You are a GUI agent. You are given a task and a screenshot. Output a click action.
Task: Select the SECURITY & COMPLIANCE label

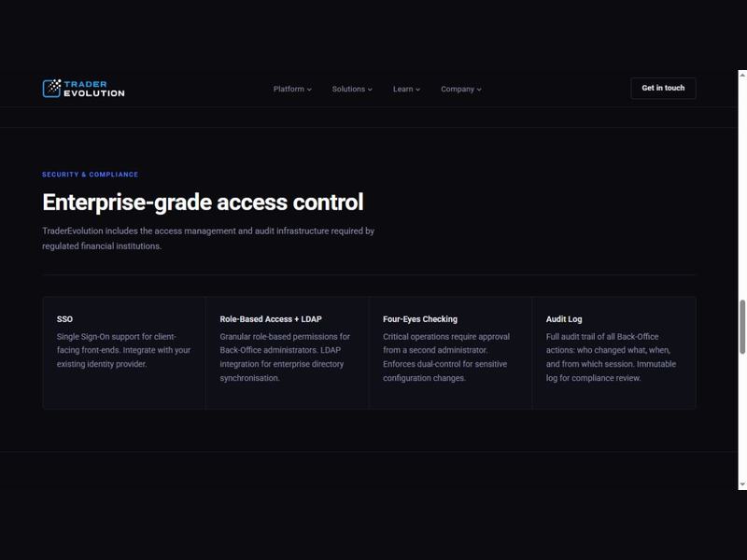pos(90,175)
